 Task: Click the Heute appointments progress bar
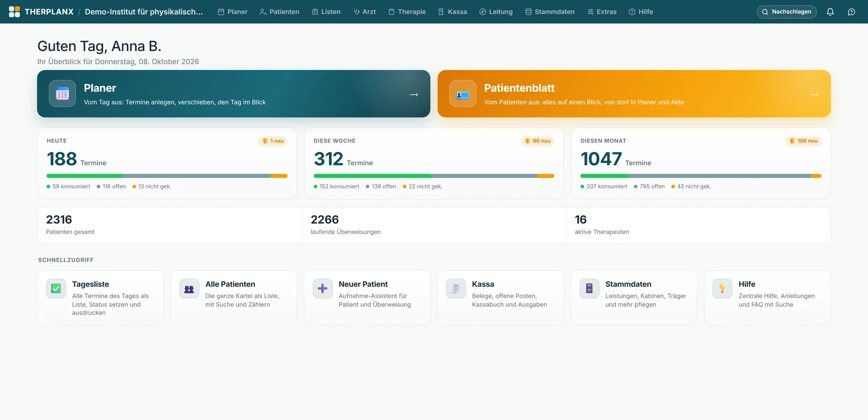(167, 176)
